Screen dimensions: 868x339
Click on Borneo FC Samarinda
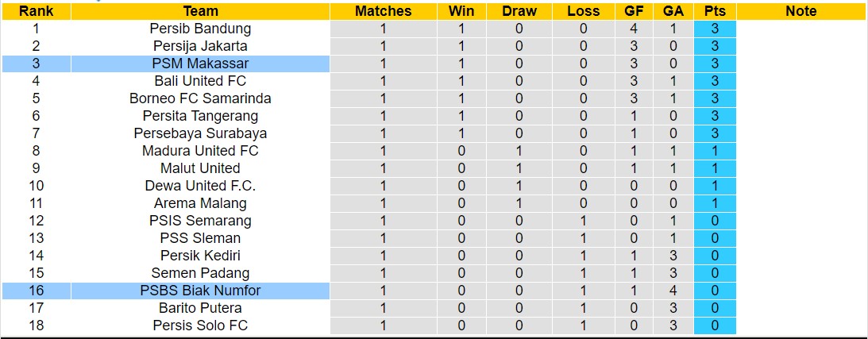click(200, 98)
